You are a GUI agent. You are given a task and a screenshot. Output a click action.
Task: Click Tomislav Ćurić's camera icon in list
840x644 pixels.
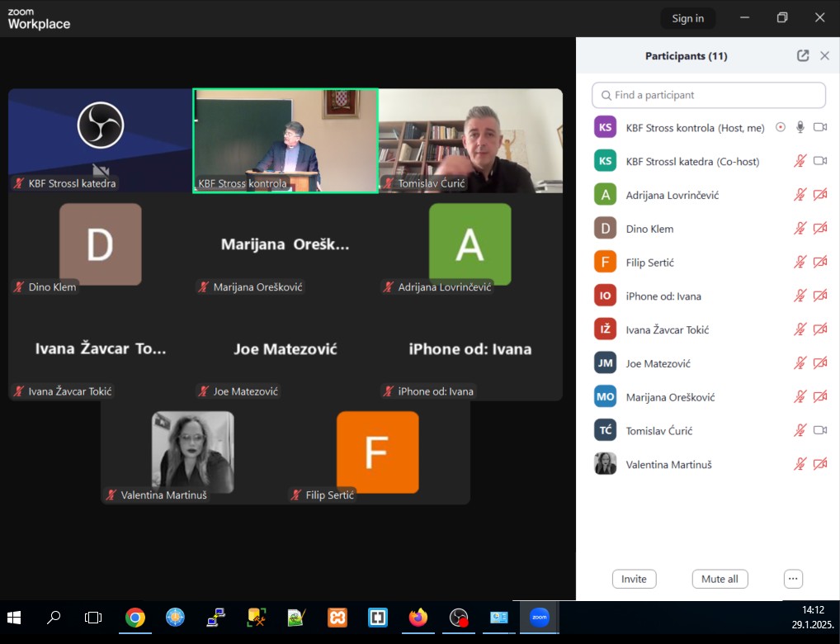point(820,430)
